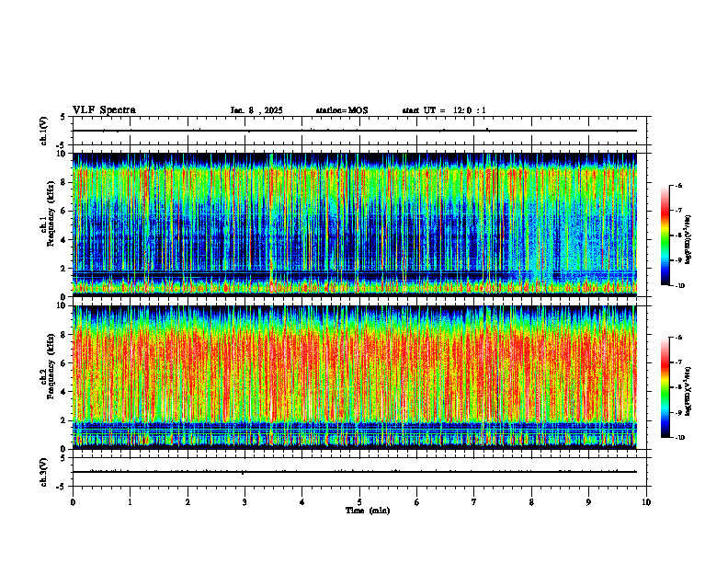Click the ch.2 colorbar log(PSD) units label
This screenshot has height=563, width=728.
[688, 391]
